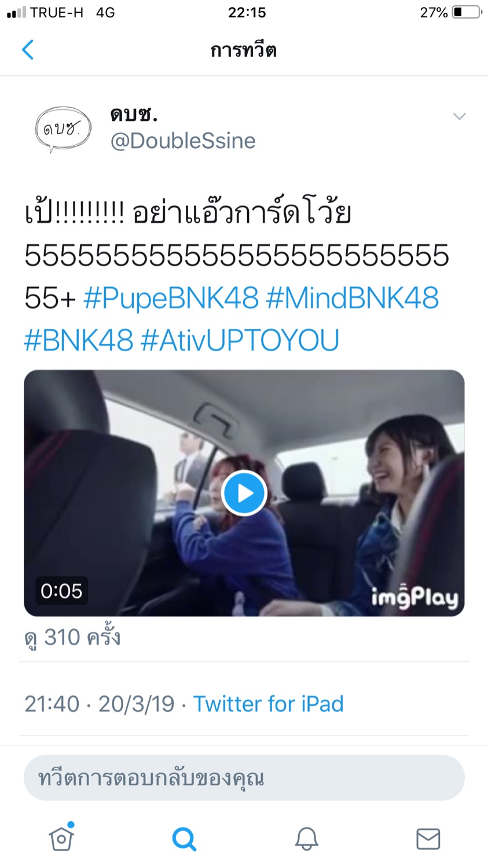Tap the video thumbnail of girls in car
The image size is (488, 868).
point(244,493)
